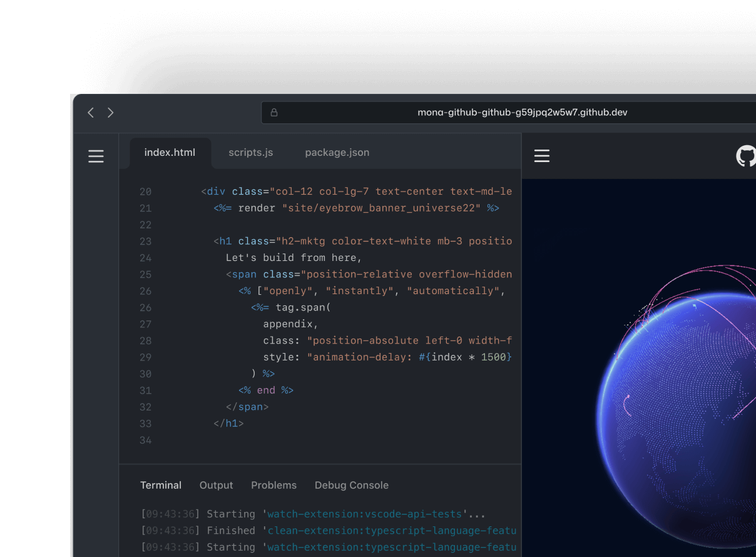Open the Problems panel tab
Image resolution: width=756 pixels, height=557 pixels.
point(273,485)
